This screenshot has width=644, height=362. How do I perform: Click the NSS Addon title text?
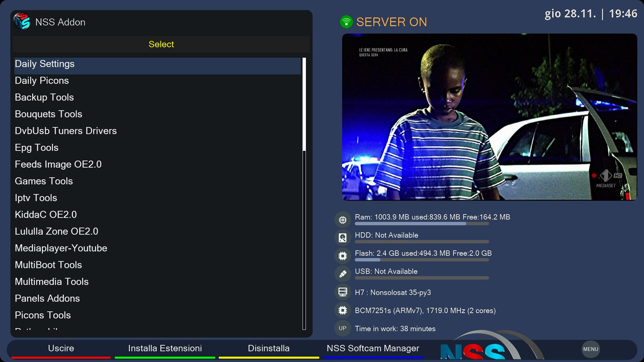click(60, 22)
